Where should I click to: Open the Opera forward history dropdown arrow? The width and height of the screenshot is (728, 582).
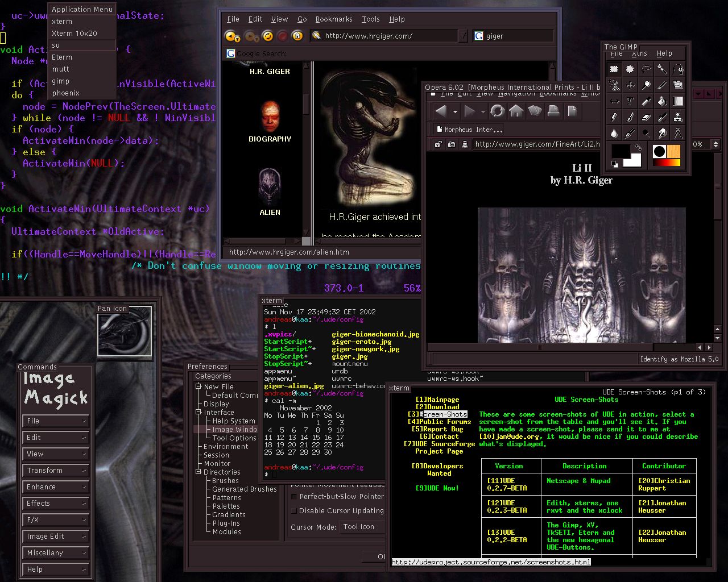(x=483, y=111)
